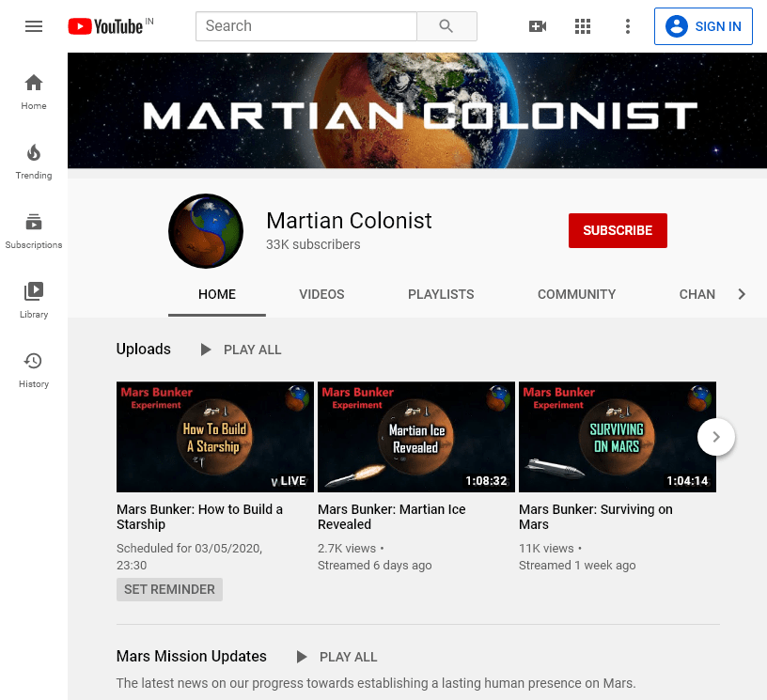This screenshot has height=700, width=767.
Task: Click the Martian Colonist banner image
Action: point(417,111)
